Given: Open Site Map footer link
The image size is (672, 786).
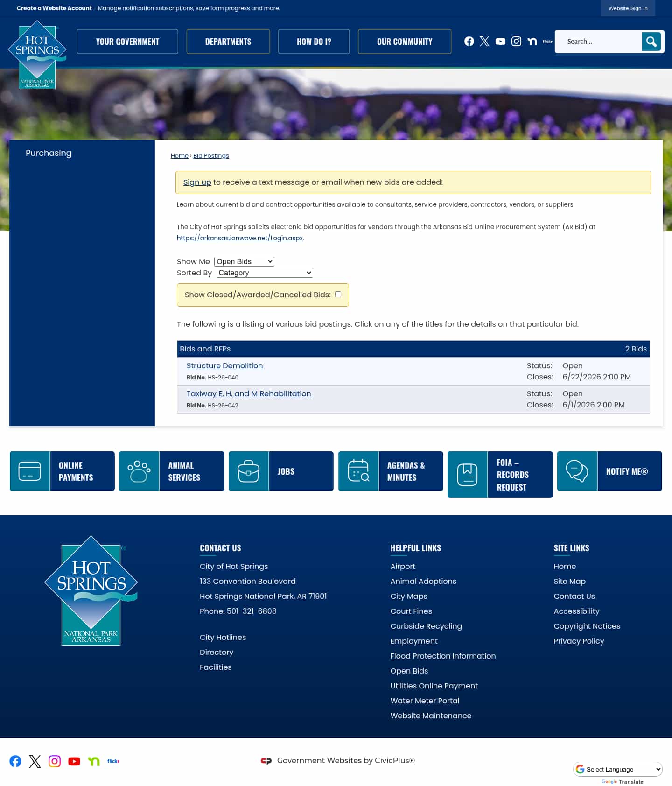Looking at the screenshot, I should point(569,582).
